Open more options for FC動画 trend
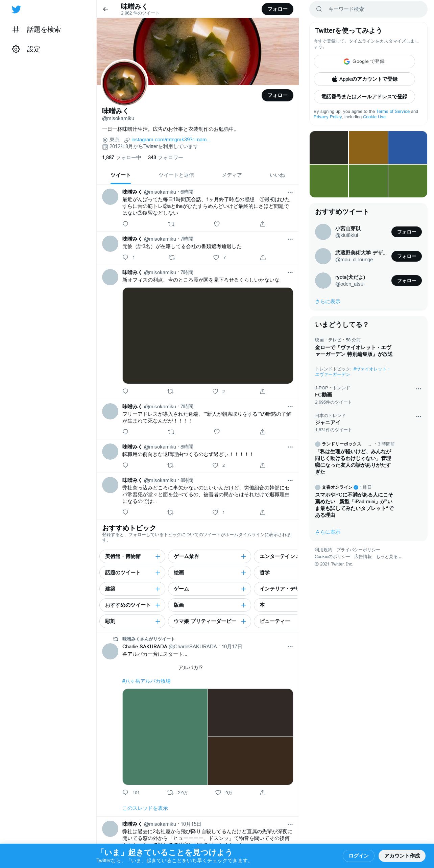Screen dimensions: 434x868 pos(418,389)
